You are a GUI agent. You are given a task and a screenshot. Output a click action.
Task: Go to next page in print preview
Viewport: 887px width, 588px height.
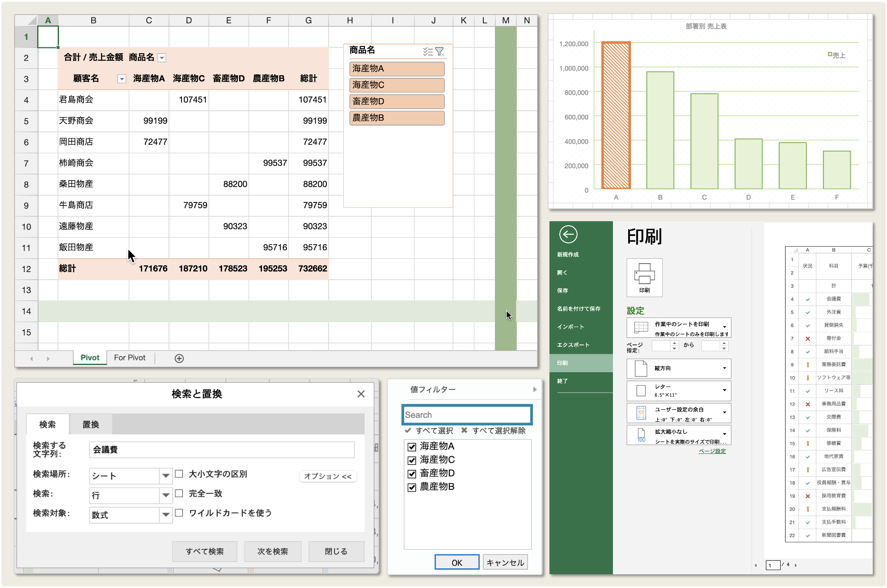point(796,565)
